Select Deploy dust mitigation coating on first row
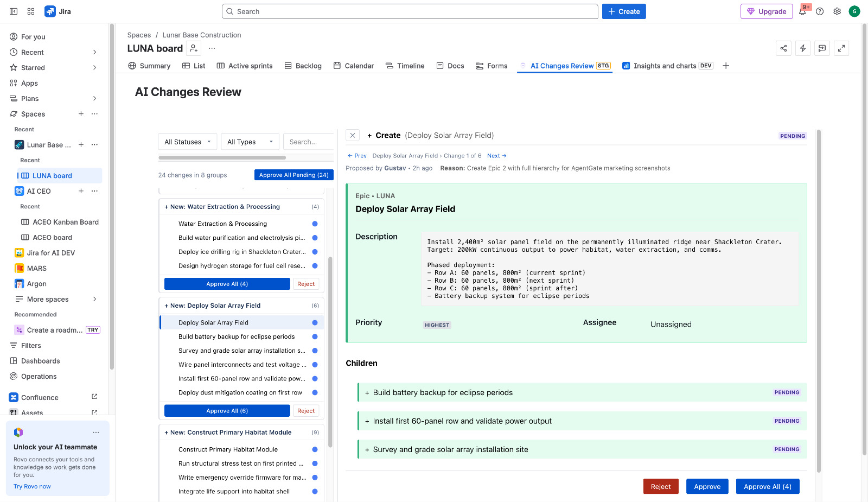 click(x=241, y=392)
